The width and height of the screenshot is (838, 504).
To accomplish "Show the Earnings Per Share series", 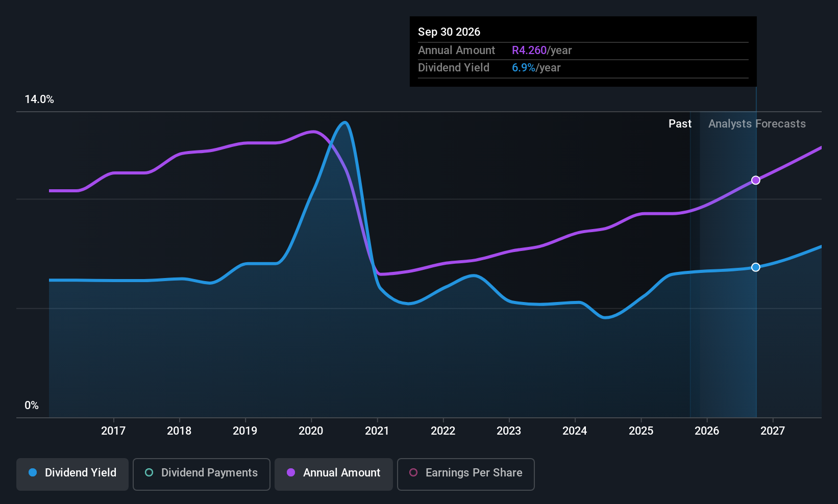I will point(465,474).
